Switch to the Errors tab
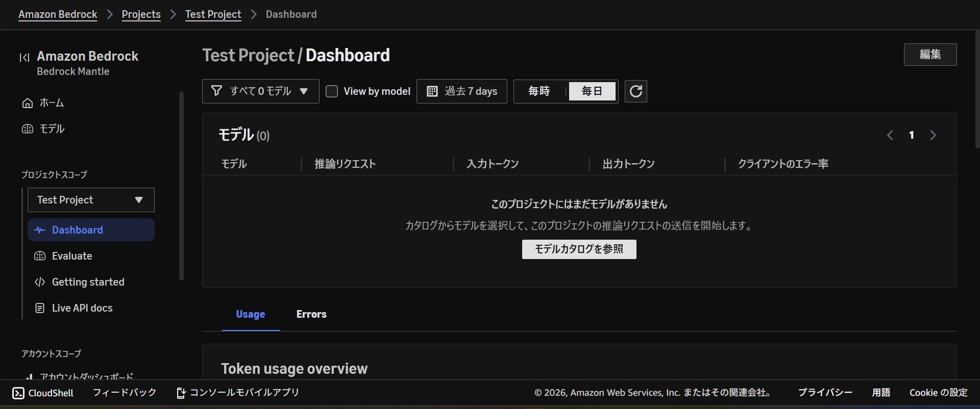 click(x=311, y=314)
